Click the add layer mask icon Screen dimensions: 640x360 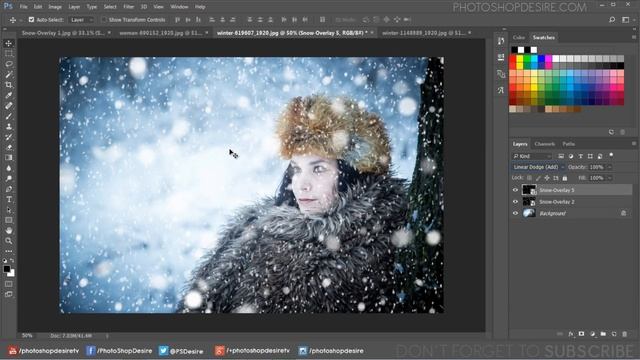click(582, 334)
